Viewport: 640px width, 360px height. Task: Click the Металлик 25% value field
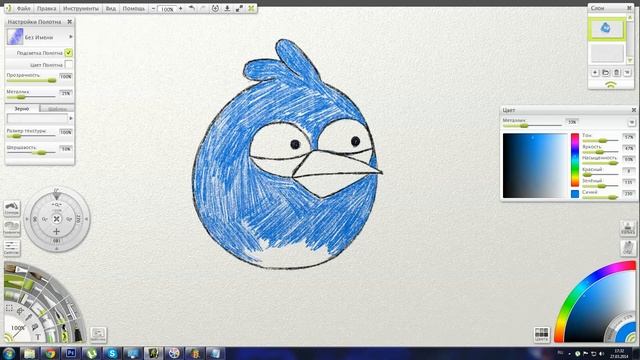tap(66, 93)
